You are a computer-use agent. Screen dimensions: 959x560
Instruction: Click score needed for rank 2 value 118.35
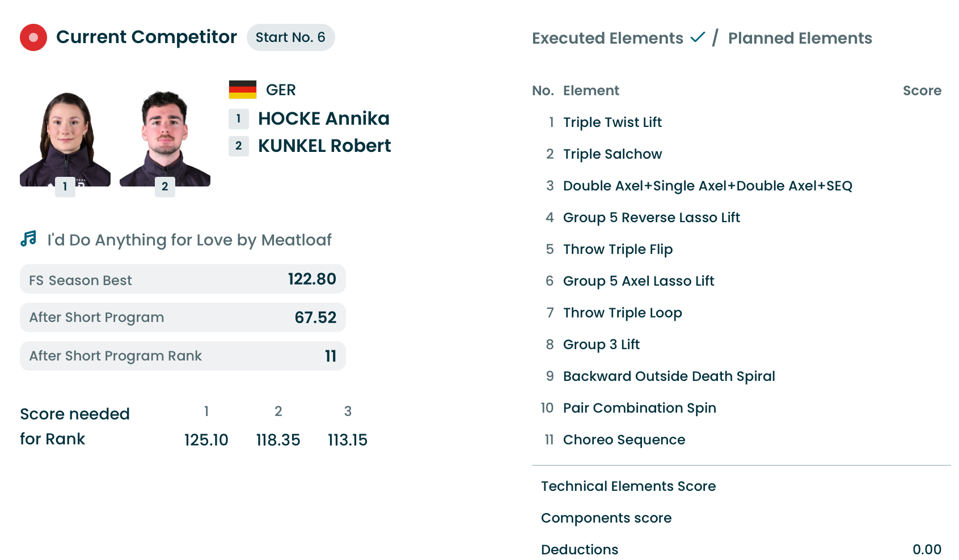click(278, 440)
